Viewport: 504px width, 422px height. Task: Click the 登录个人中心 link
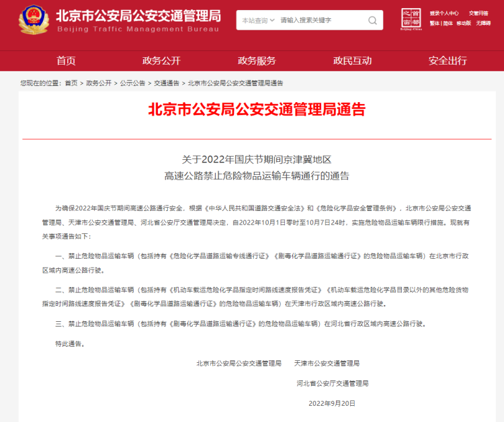pos(444,13)
